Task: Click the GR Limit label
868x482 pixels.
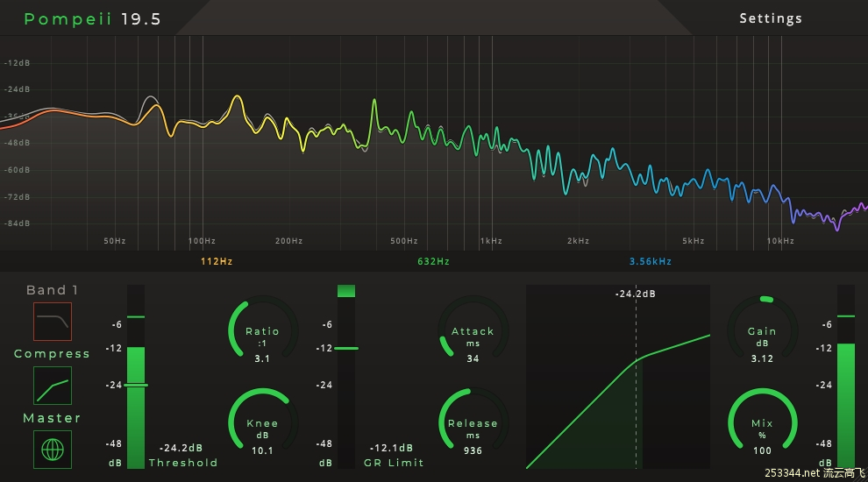Action: [x=394, y=463]
